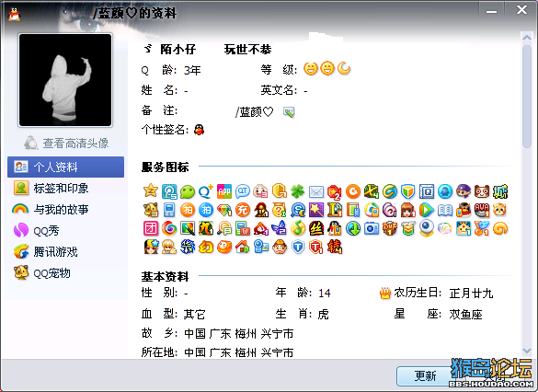Click the scrollbar up arrow
Image resolution: width=538 pixels, height=392 pixels.
(526, 37)
